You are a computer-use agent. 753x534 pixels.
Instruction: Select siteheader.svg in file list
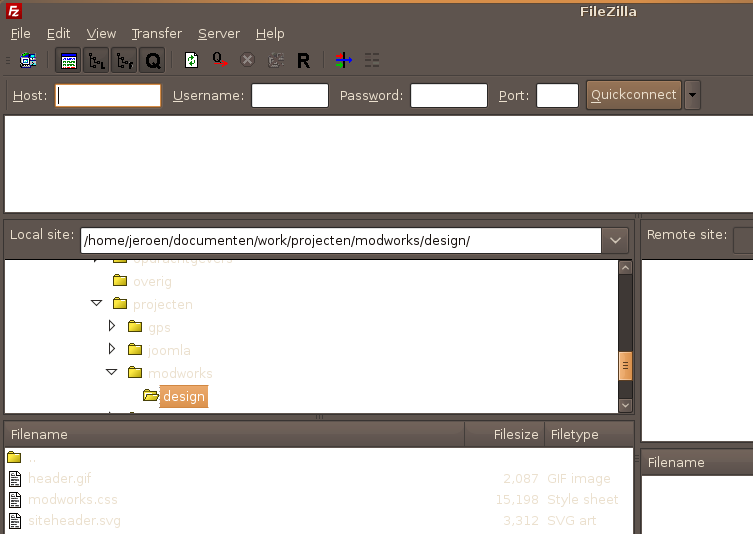point(74,521)
